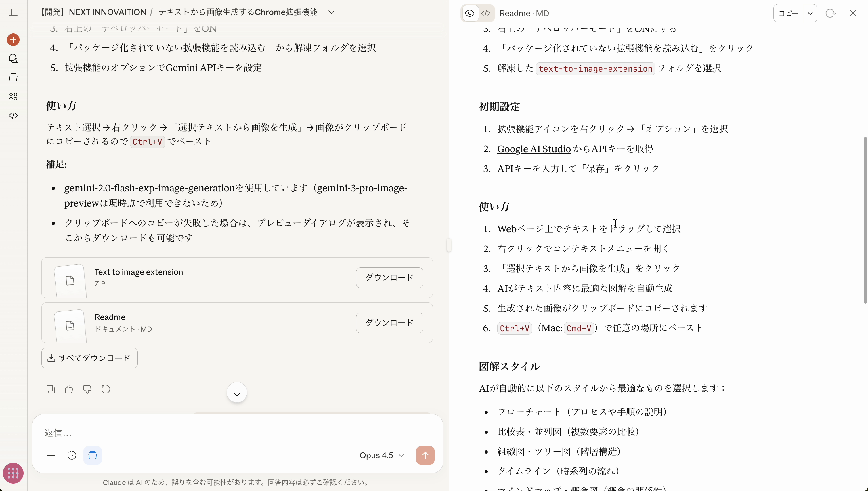
Task: Switch the artifact to code view
Action: click(x=485, y=13)
